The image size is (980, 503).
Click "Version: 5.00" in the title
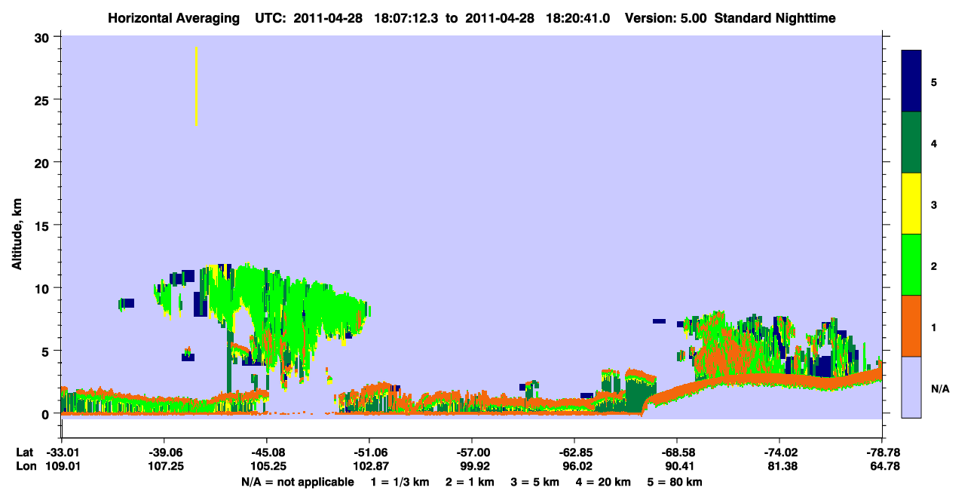click(666, 18)
